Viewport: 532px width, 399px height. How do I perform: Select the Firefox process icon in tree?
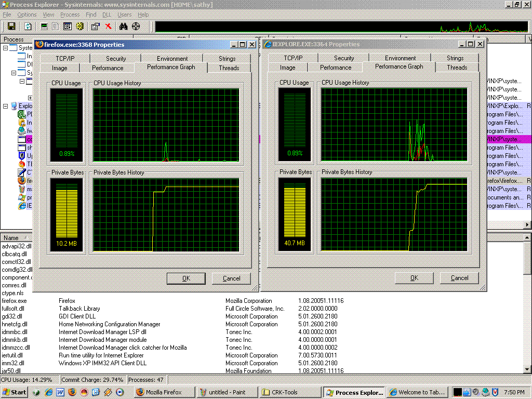[x=22, y=180]
